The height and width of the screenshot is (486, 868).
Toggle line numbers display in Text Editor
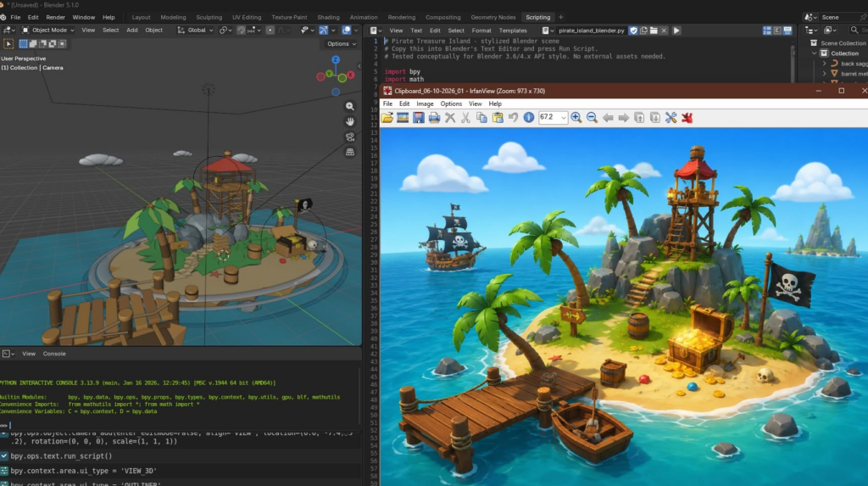[x=767, y=31]
